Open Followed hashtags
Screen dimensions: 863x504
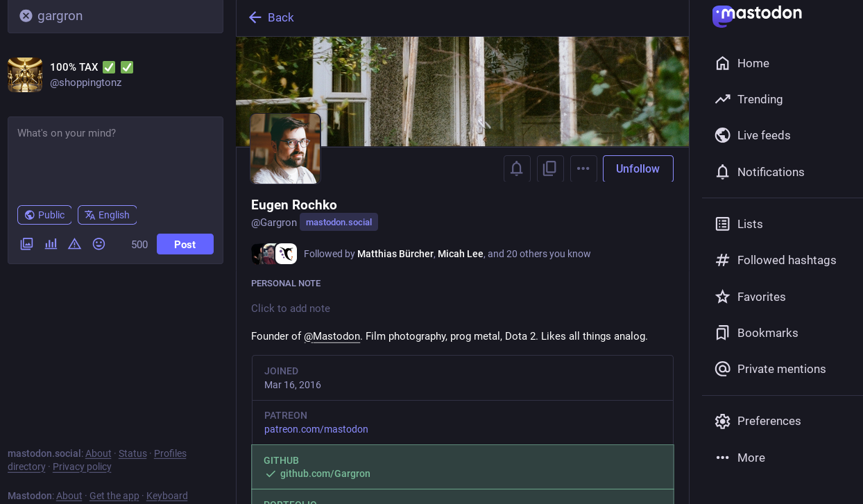coord(776,260)
